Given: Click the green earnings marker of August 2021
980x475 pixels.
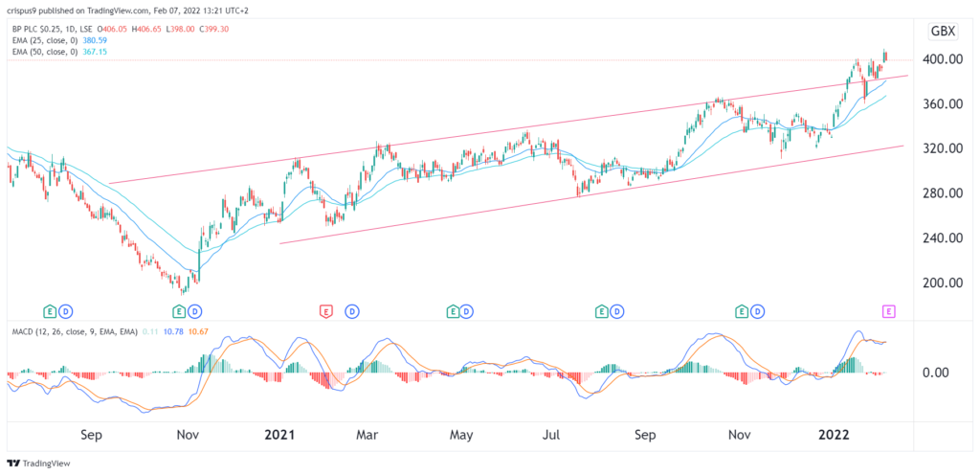Looking at the screenshot, I should point(601,310).
